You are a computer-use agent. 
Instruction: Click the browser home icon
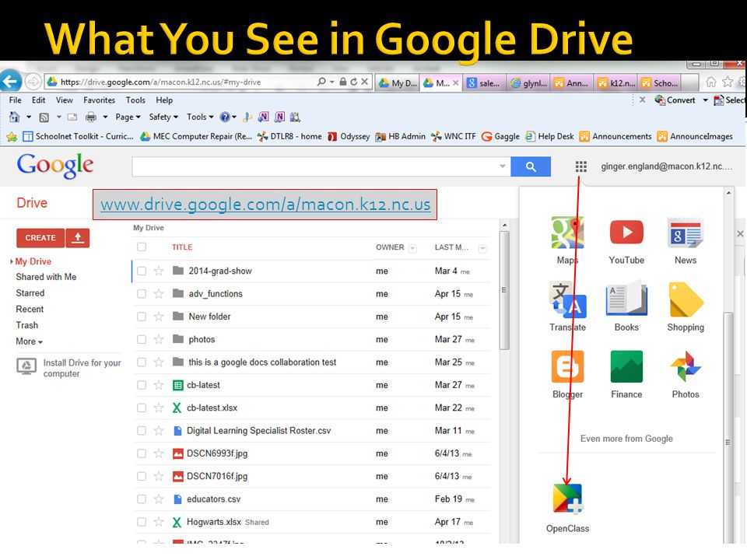pos(710,82)
